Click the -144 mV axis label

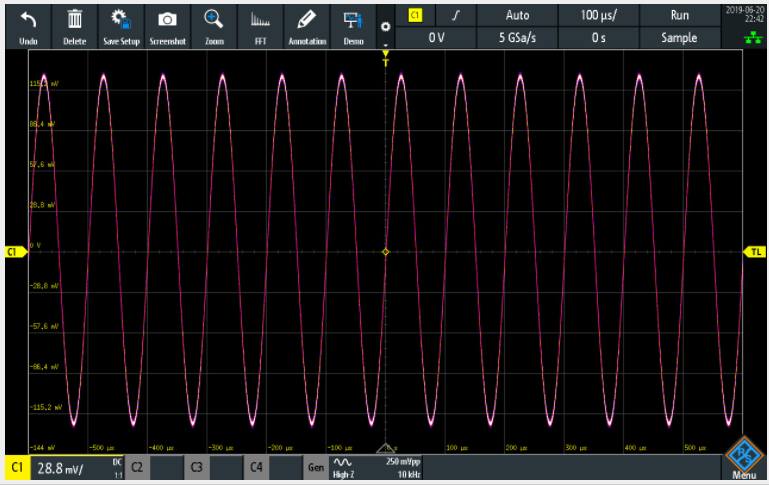(43, 448)
